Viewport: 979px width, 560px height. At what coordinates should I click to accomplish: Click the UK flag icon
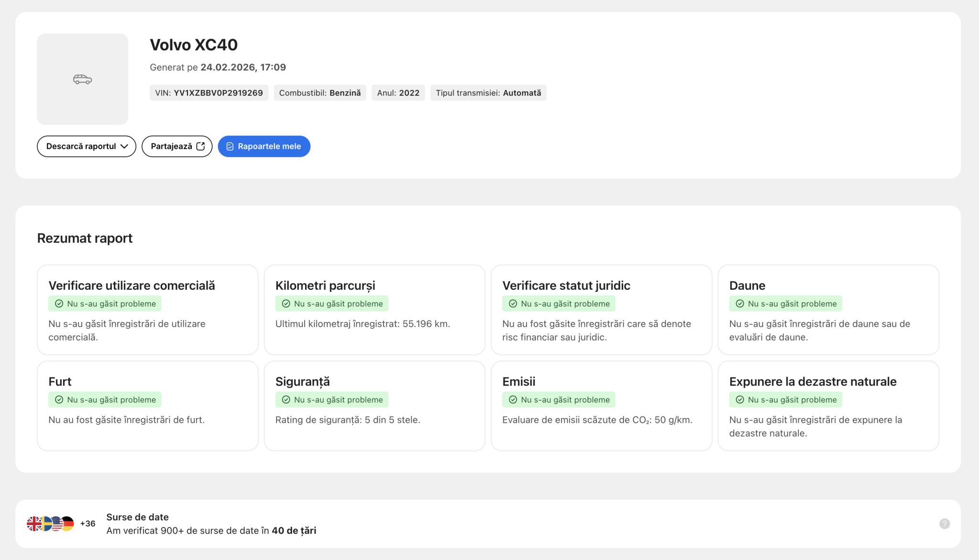coord(34,524)
